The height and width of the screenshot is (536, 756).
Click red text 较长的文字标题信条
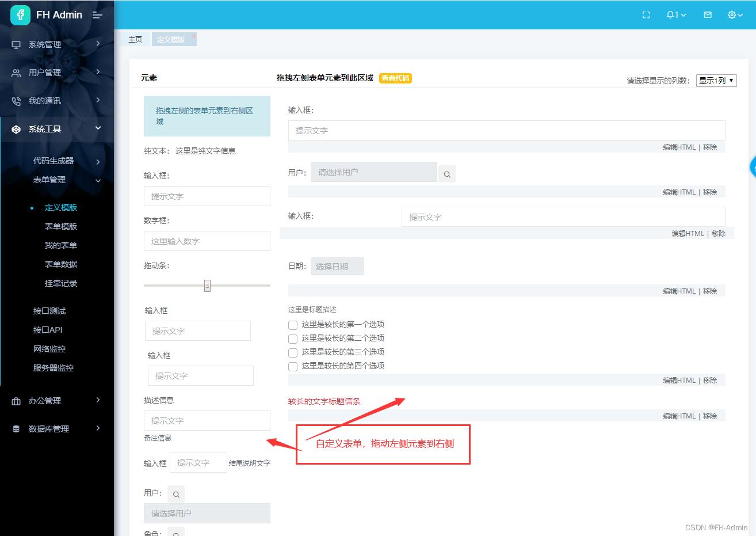(x=324, y=402)
